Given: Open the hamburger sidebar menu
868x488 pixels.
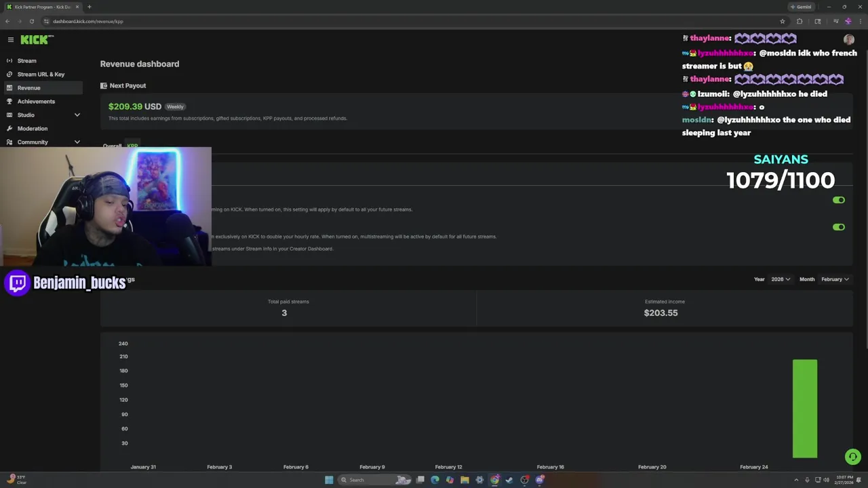Looking at the screenshot, I should pos(10,40).
